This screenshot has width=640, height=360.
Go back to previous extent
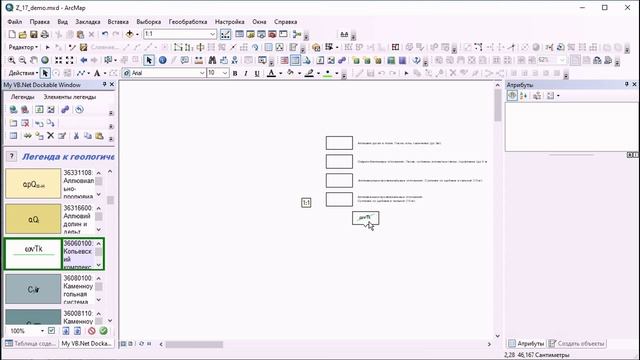[x=84, y=60]
